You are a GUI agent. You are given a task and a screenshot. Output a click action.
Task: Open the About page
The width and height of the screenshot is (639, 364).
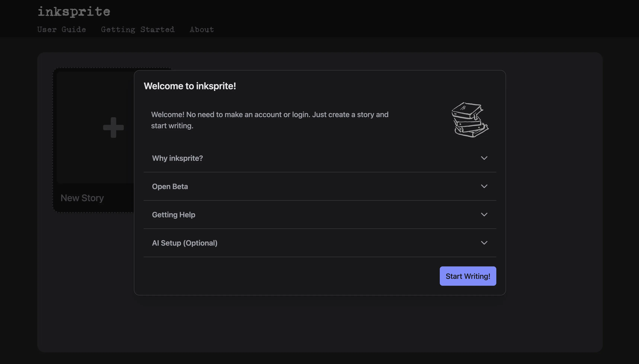201,30
